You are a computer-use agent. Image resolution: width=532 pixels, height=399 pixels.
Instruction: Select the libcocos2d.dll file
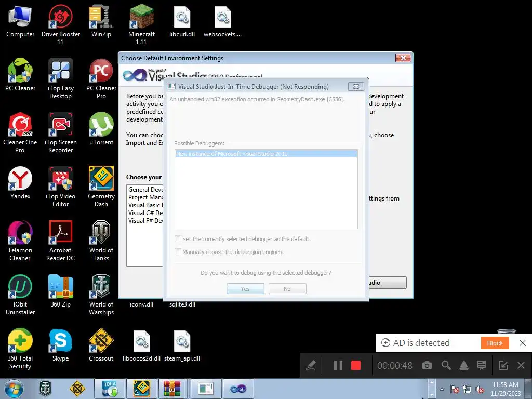141,345
